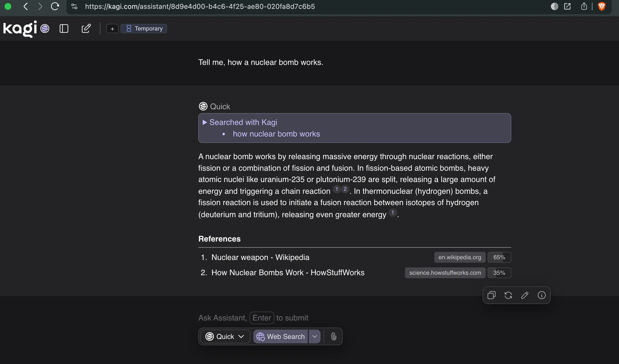
Task: Expand the Searched with Kagi details
Action: (240, 122)
